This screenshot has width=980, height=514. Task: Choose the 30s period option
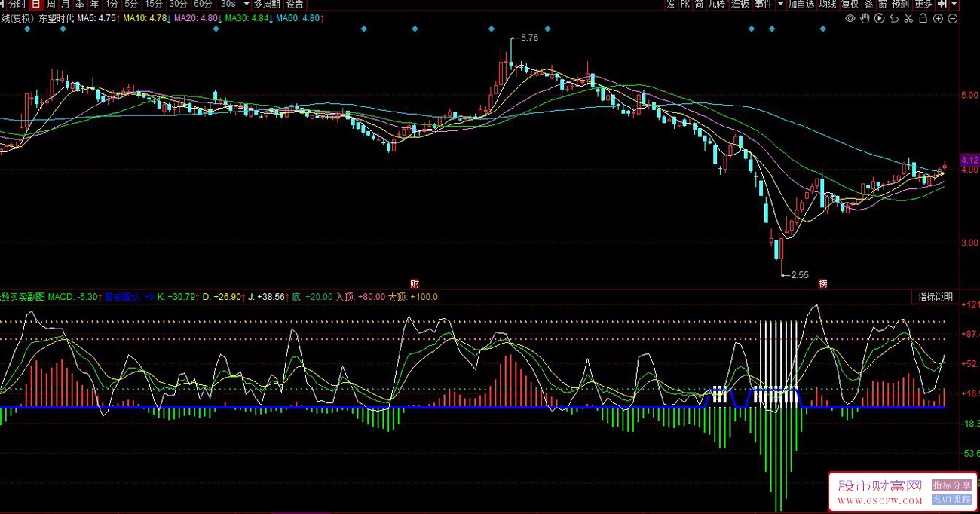pyautogui.click(x=228, y=4)
